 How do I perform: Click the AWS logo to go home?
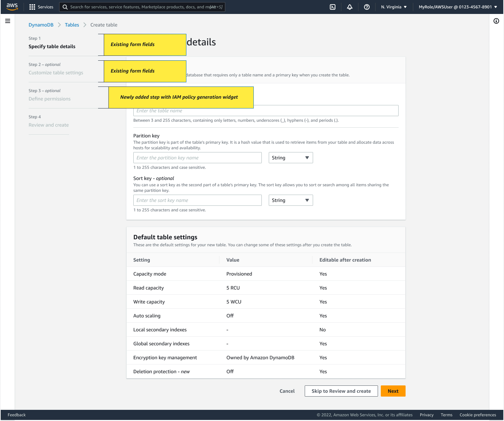click(12, 7)
